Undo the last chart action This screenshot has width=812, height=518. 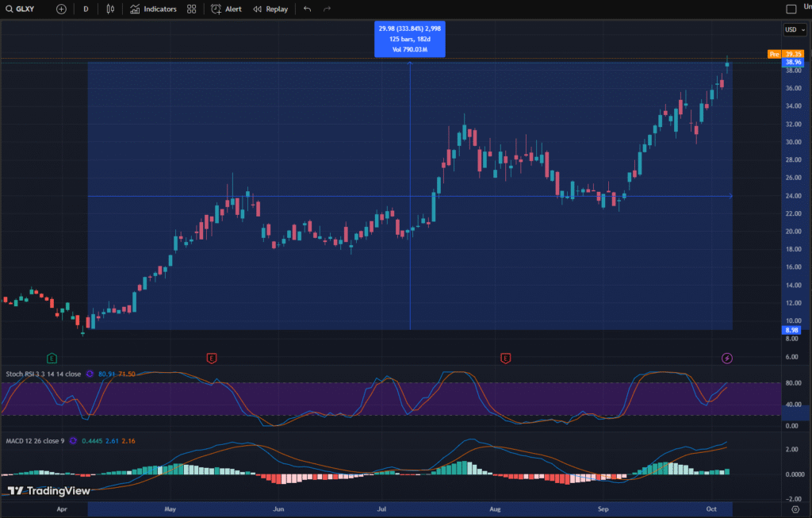307,9
